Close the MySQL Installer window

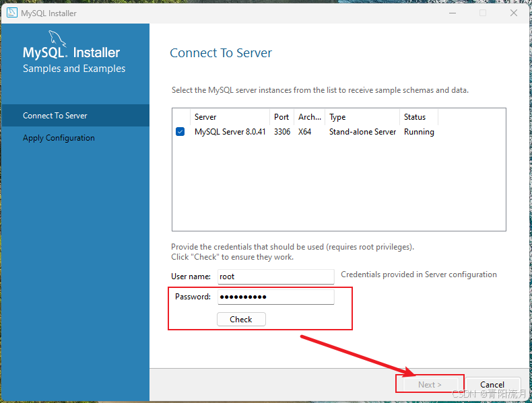click(x=514, y=13)
